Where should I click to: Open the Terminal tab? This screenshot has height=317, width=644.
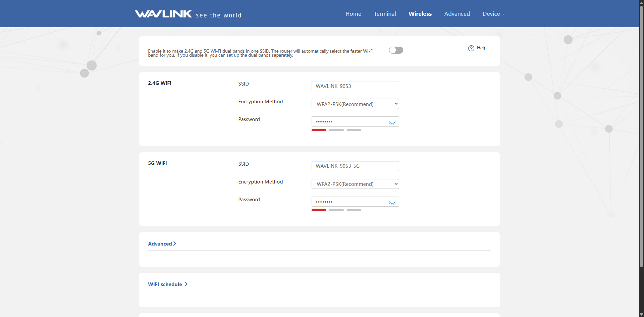385,14
